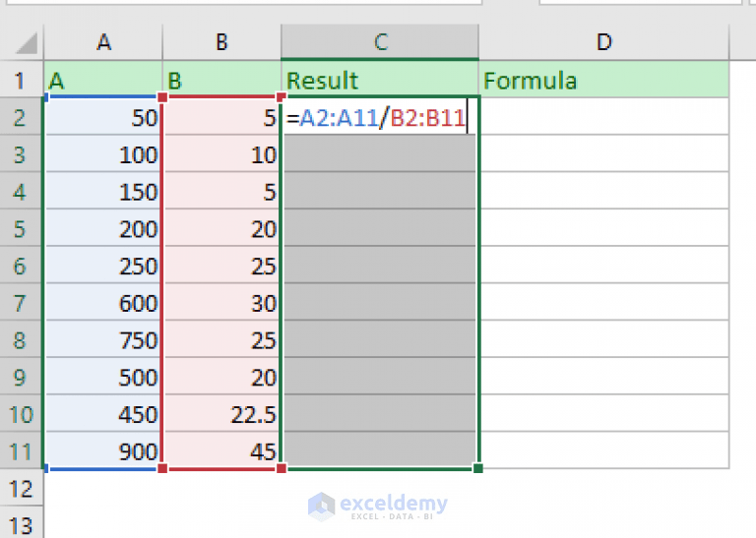Click cell B3 containing 10
756x538 pixels.
pyautogui.click(x=221, y=153)
